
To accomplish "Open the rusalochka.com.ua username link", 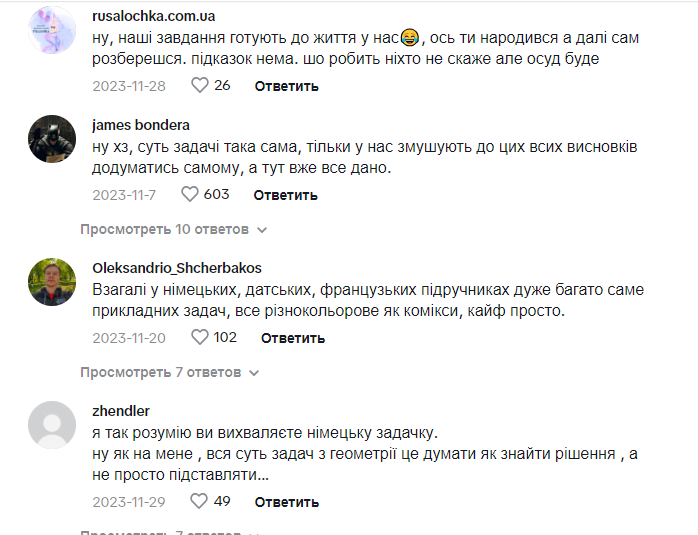I will [x=153, y=17].
